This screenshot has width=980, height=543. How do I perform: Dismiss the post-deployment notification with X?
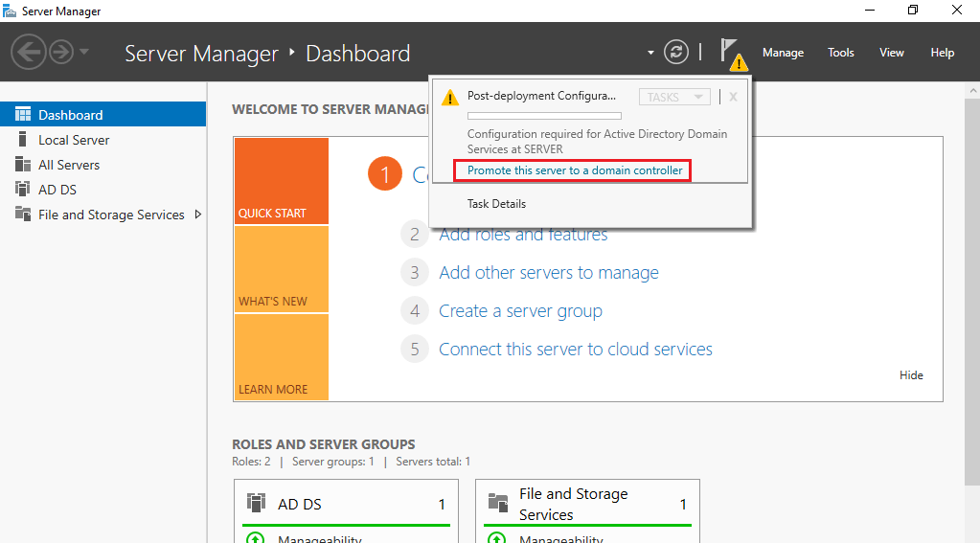[x=733, y=97]
